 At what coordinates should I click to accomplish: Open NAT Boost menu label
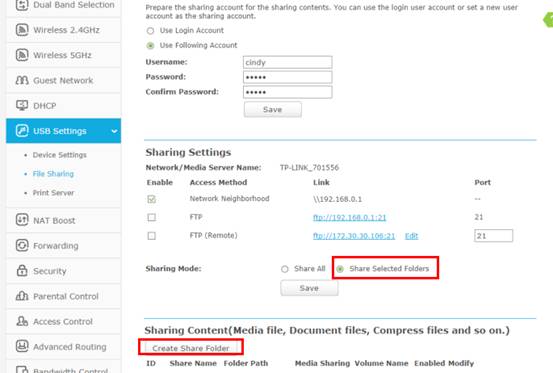[x=54, y=221]
